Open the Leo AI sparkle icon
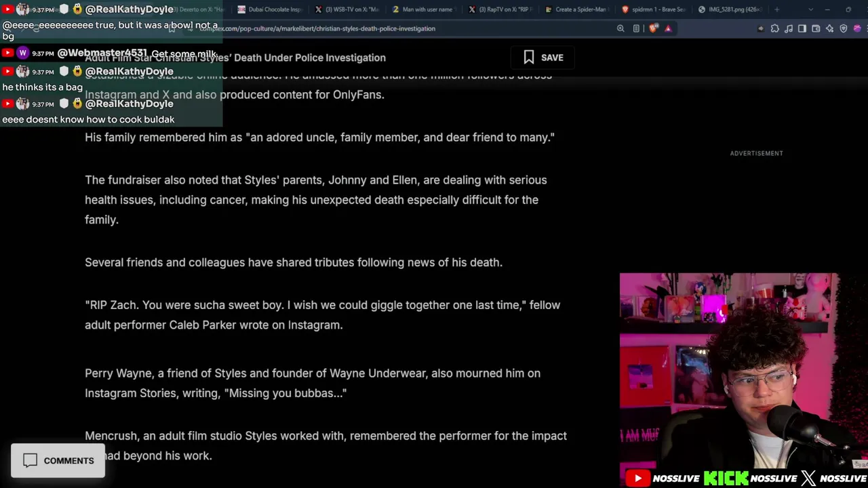868x488 pixels. pos(829,28)
